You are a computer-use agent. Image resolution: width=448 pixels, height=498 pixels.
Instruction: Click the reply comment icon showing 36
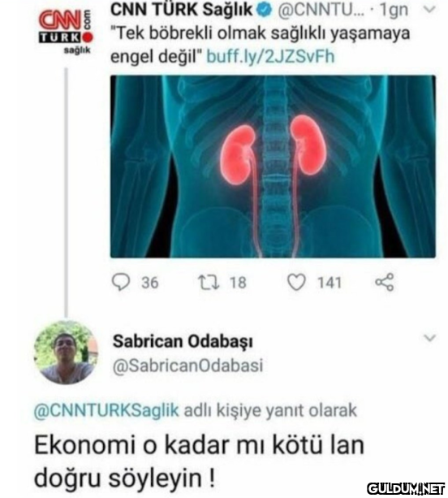(x=121, y=282)
